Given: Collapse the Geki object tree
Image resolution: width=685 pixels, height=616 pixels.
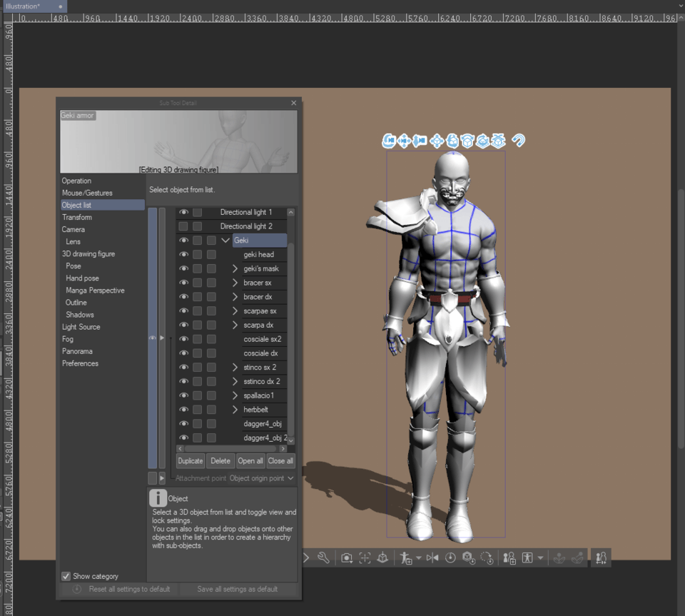Looking at the screenshot, I should (x=225, y=241).
